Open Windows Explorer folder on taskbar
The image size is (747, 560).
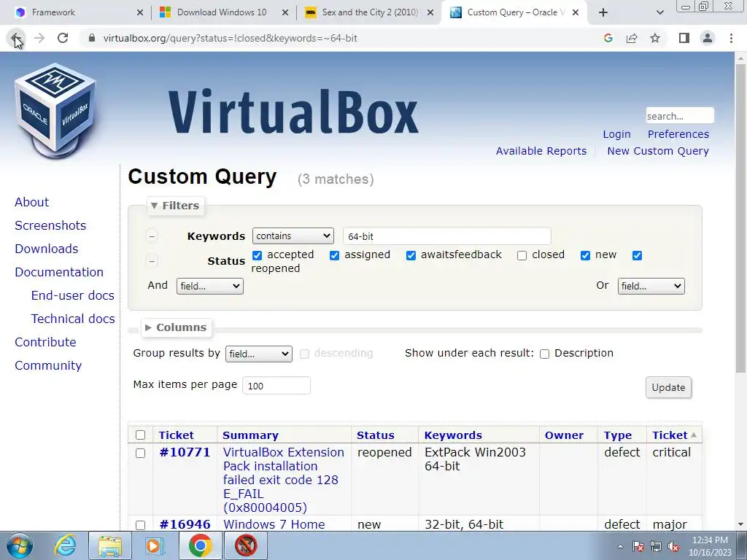110,545
